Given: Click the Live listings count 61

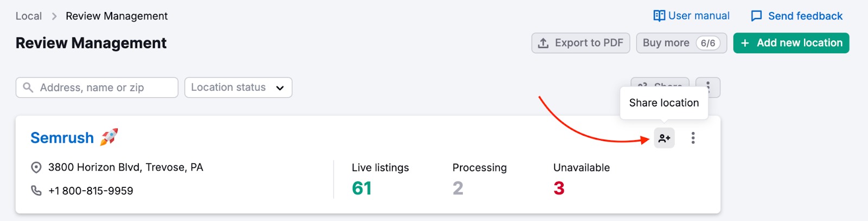Looking at the screenshot, I should coord(362,188).
